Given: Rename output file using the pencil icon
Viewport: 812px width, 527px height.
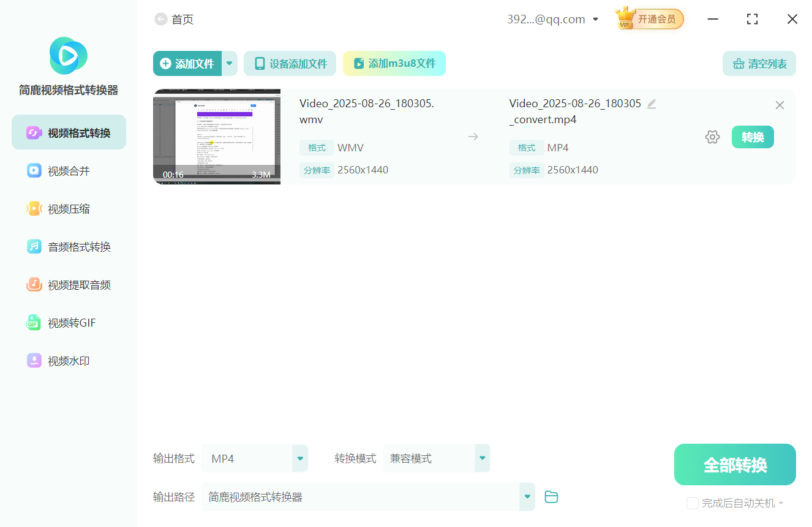Looking at the screenshot, I should [x=651, y=103].
